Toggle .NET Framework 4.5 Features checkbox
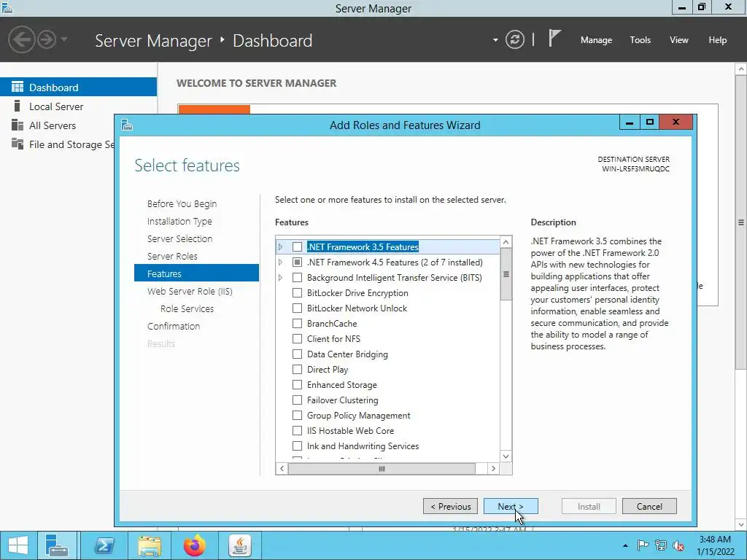Screen dimensions: 747x560 (298, 262)
